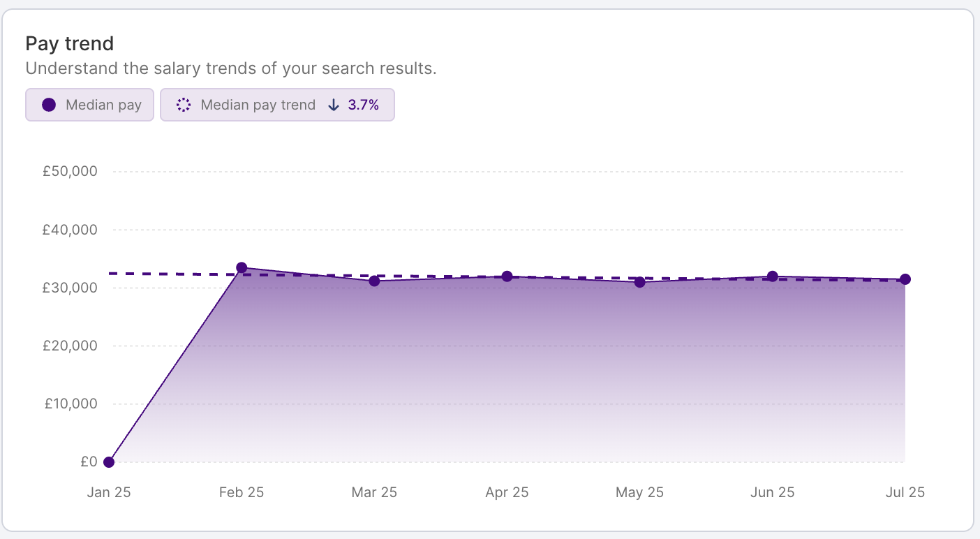Click the Feb 25 axis label

pos(242,492)
